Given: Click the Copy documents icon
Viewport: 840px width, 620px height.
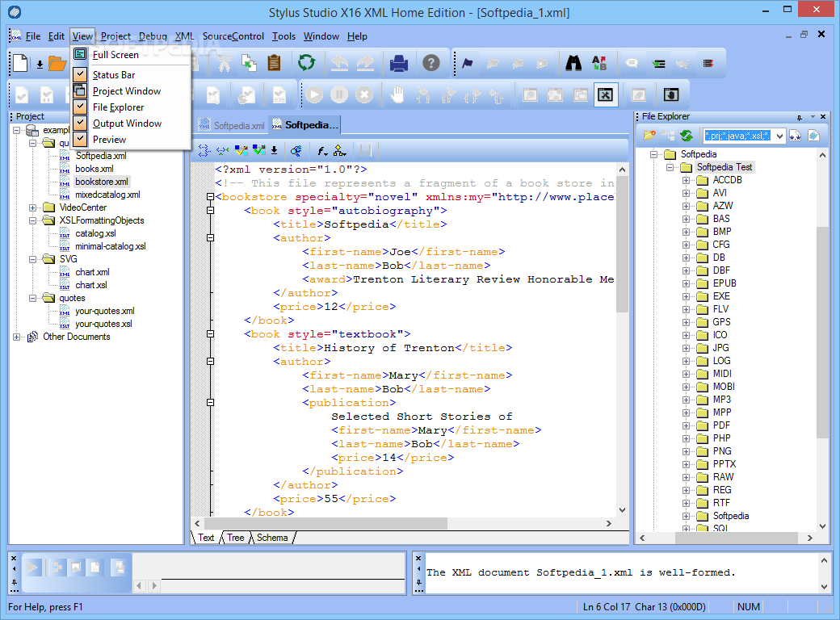Looking at the screenshot, I should pyautogui.click(x=249, y=63).
